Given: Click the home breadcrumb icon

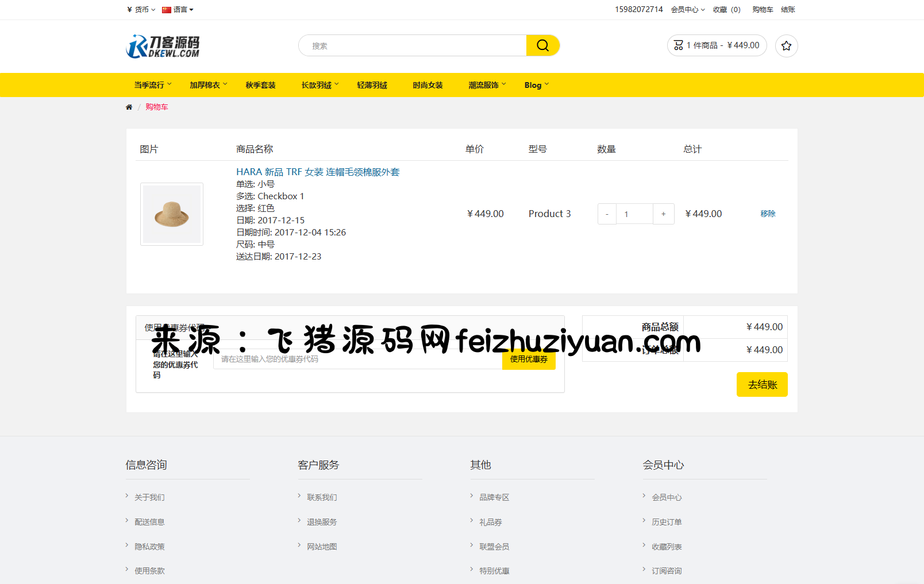Looking at the screenshot, I should click(x=129, y=107).
